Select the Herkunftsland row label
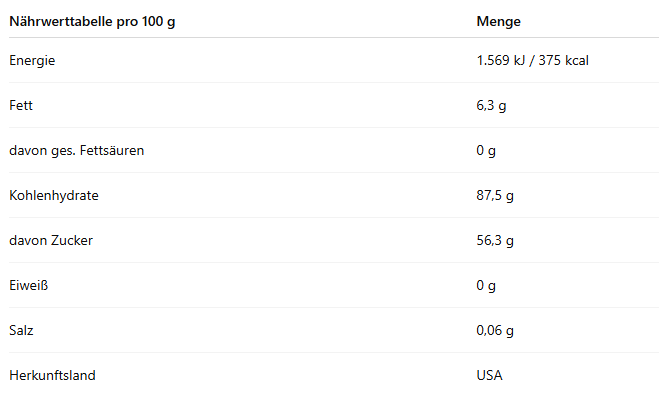 [53, 376]
